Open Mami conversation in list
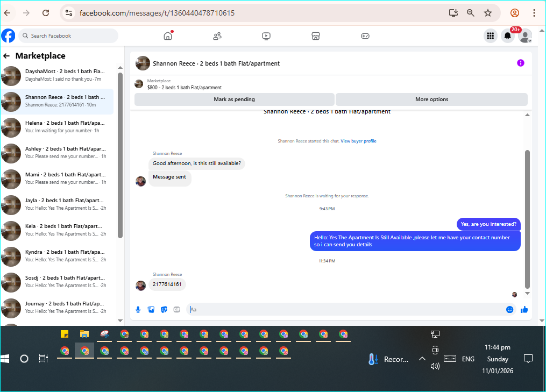546x392 pixels. click(x=58, y=178)
